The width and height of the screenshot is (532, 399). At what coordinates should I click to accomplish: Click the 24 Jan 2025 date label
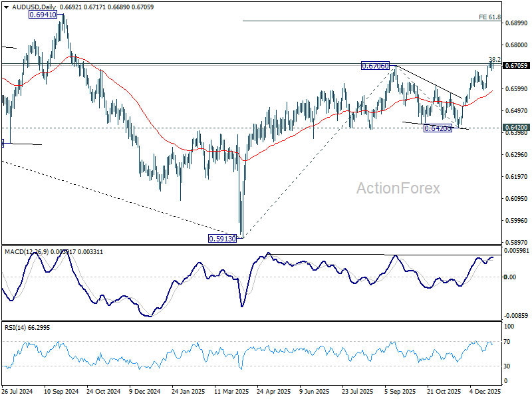click(x=188, y=392)
